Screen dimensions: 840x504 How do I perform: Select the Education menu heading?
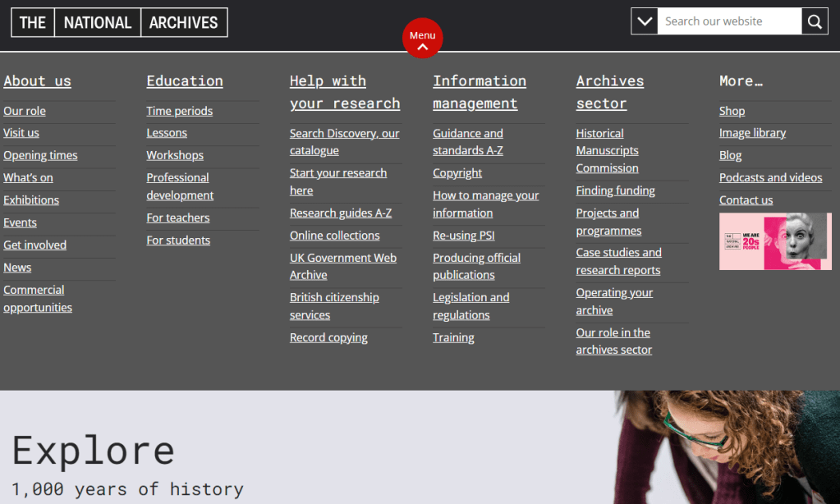(185, 80)
